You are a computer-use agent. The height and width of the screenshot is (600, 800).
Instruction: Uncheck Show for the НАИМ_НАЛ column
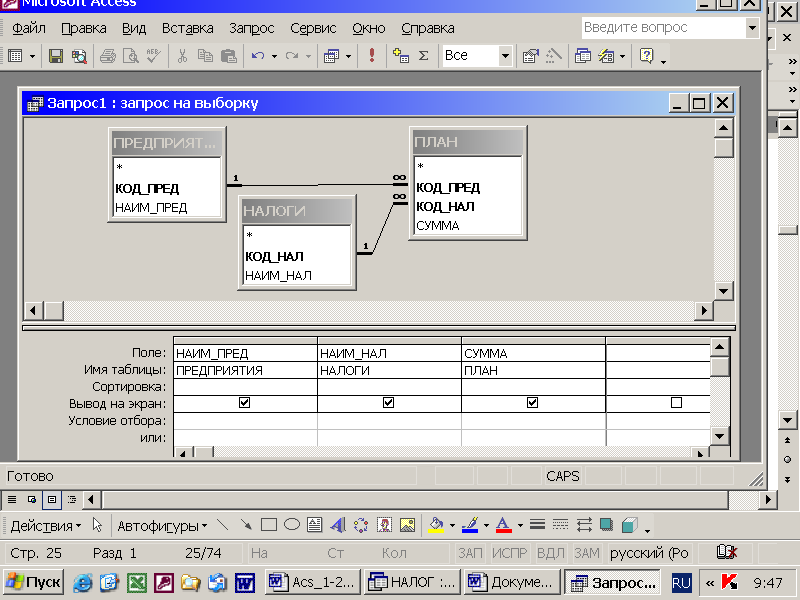point(388,403)
